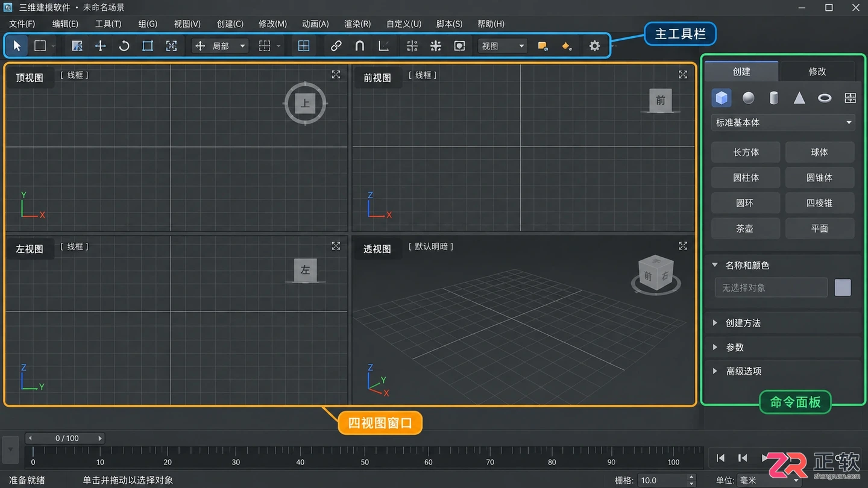Toggle the angle snap tool
This screenshot has height=488, width=868.
click(383, 46)
